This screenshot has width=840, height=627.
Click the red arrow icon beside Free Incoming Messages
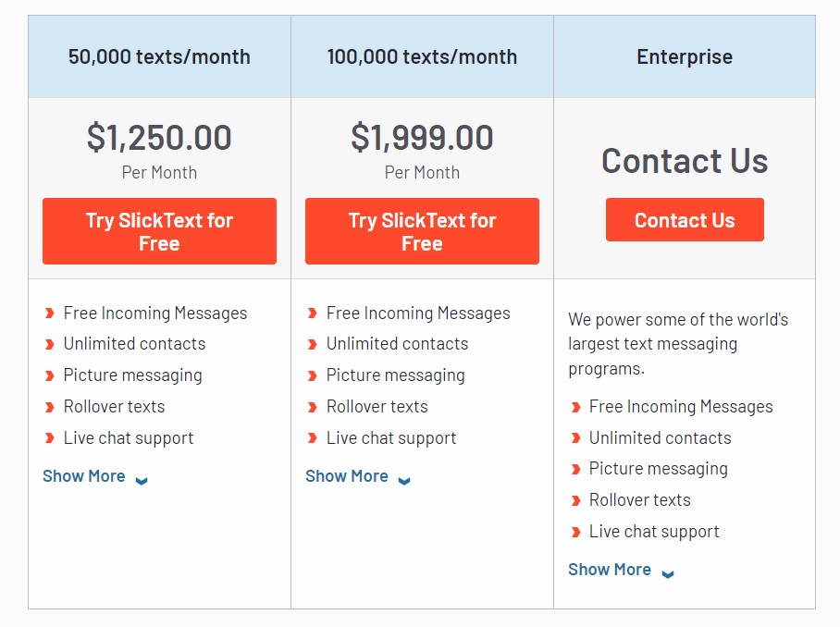click(x=50, y=313)
